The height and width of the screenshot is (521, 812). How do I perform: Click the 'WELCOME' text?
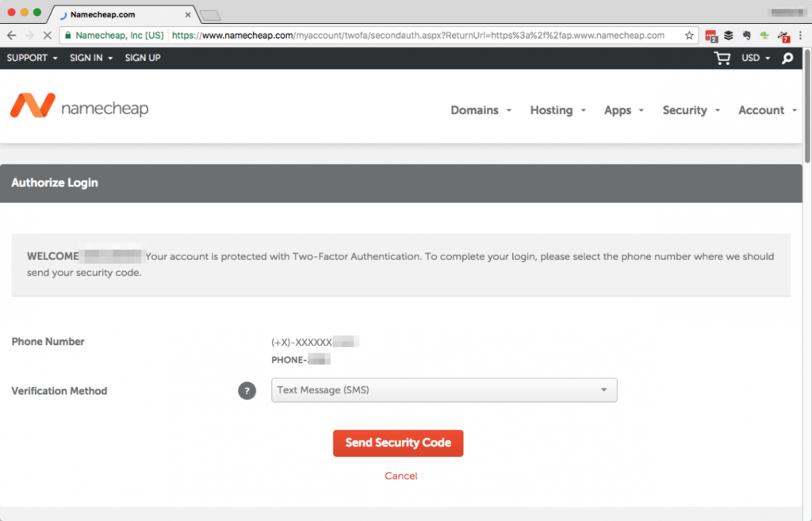(53, 256)
